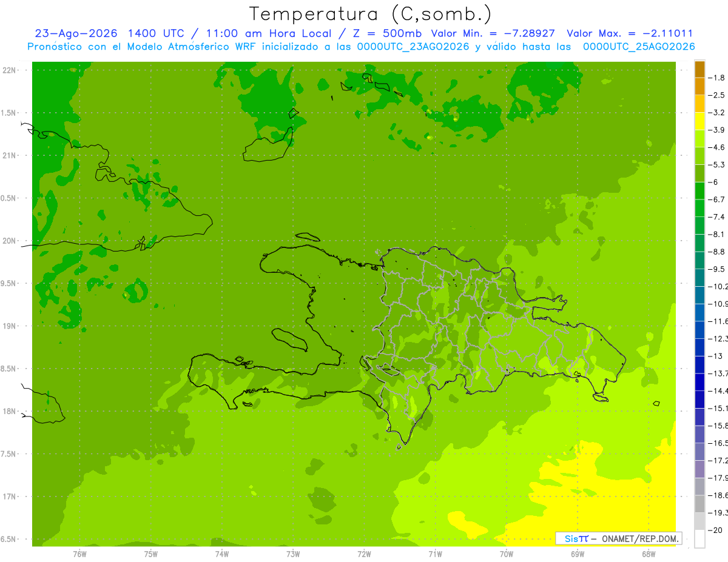Click the "71W" longitude label
This screenshot has width=728, height=562.
click(x=435, y=554)
